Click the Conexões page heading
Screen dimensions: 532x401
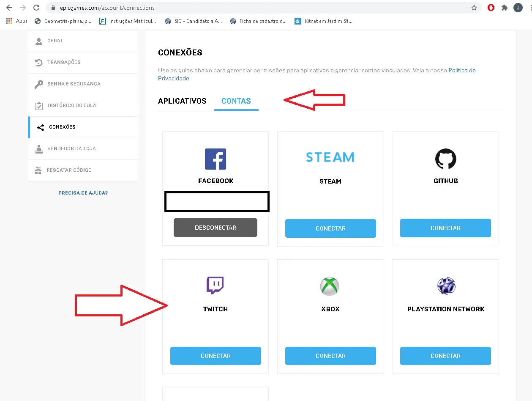tap(180, 53)
